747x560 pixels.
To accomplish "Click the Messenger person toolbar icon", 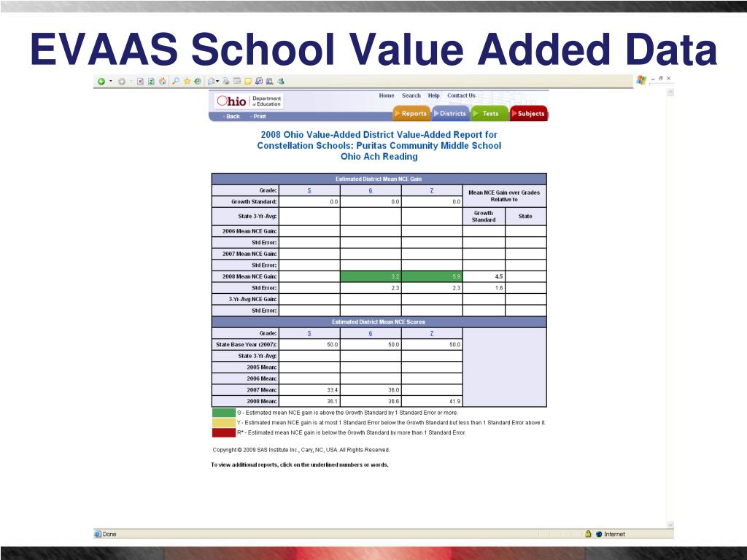I will click(x=281, y=82).
